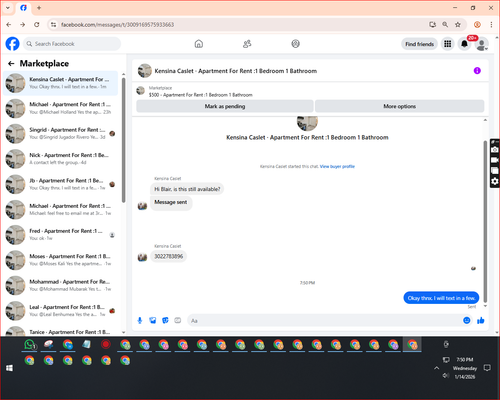
Task: Focus the Aa message input field
Action: pyautogui.click(x=325, y=321)
